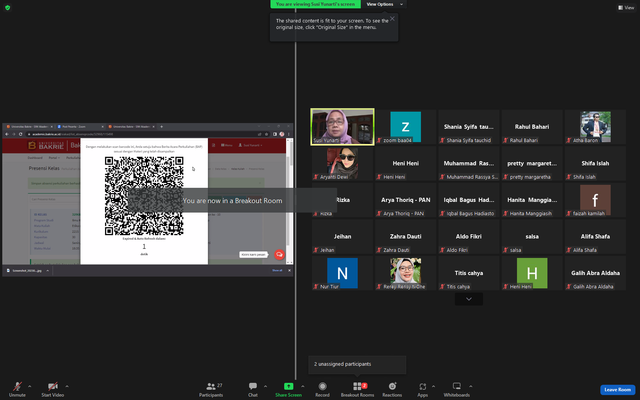Viewport: 640px width, 400px height.
Task: Expand chat options arrow beside Chat
Action: pyautogui.click(x=265, y=386)
